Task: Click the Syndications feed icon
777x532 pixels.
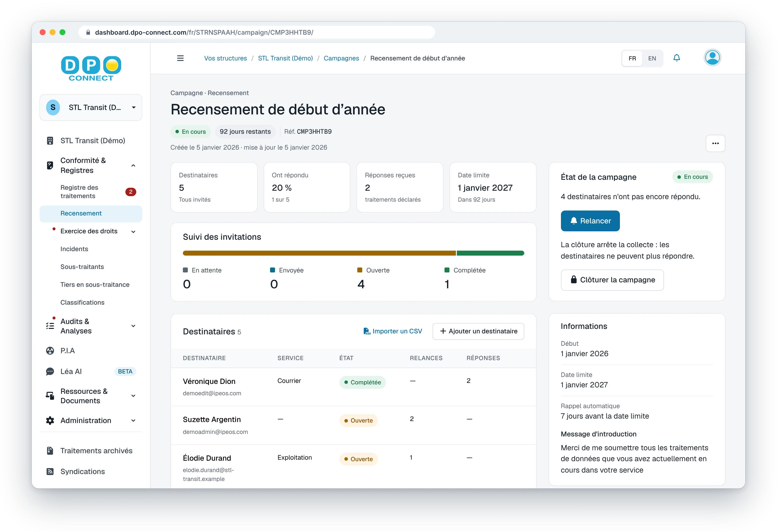Action: tap(50, 472)
